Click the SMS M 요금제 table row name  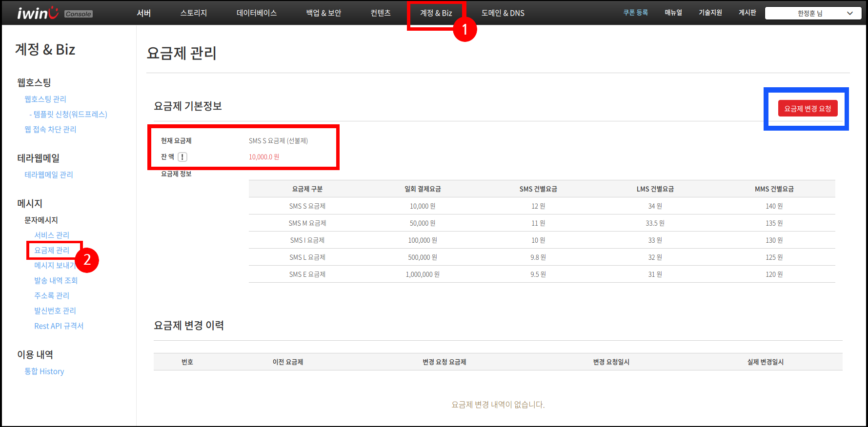point(307,223)
